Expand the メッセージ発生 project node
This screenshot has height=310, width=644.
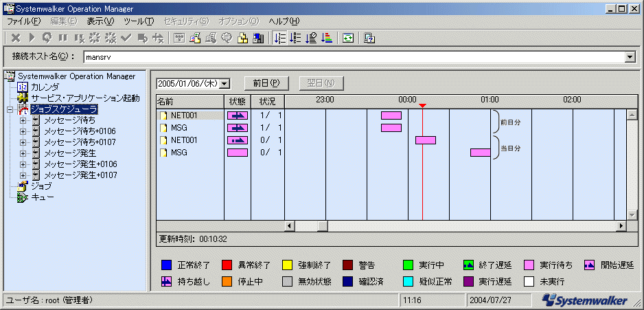23,153
